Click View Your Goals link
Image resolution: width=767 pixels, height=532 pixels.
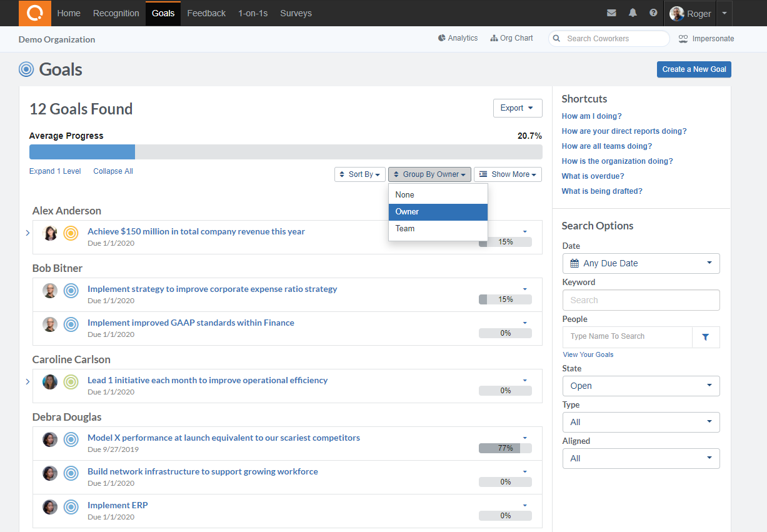[x=588, y=354]
